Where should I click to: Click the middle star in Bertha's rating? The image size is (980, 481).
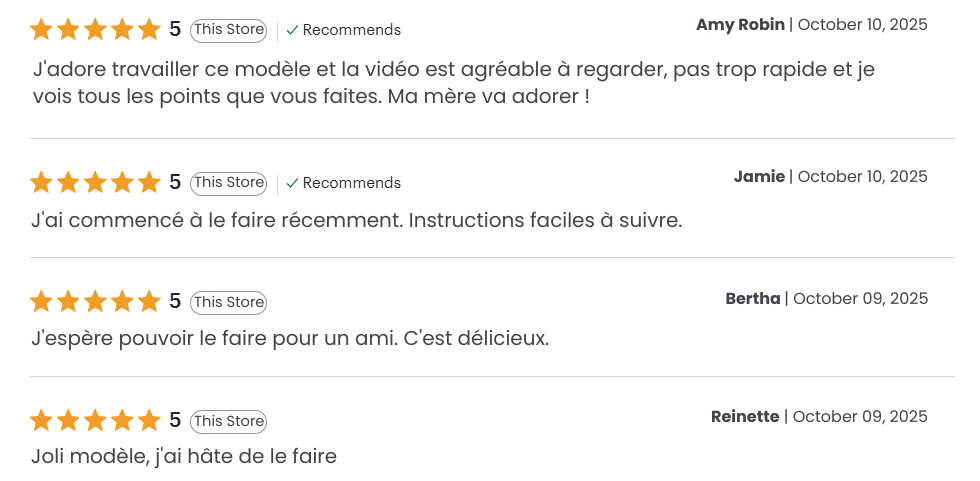point(95,301)
